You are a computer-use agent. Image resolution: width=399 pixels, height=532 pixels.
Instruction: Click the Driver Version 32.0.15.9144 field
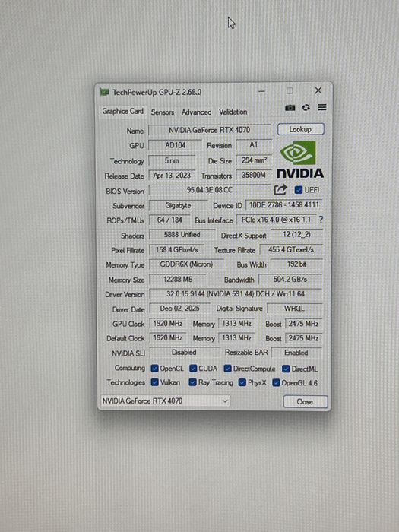pos(236,294)
